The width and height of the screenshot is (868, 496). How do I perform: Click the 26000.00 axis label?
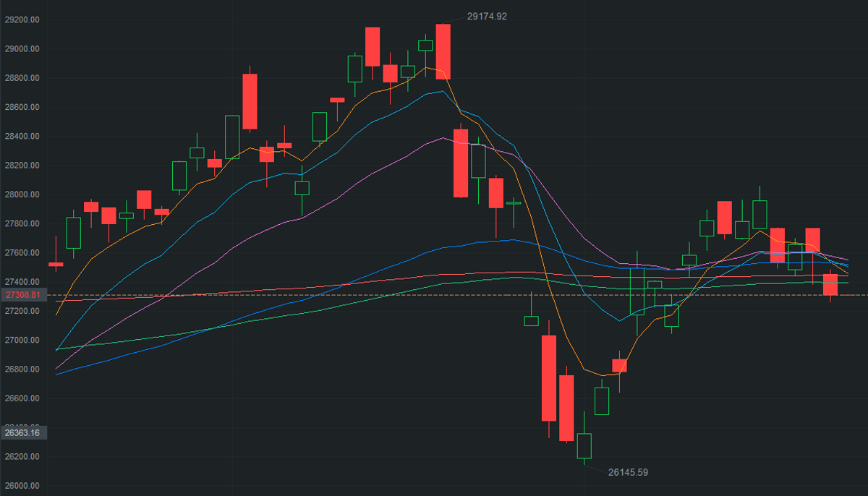pos(24,485)
